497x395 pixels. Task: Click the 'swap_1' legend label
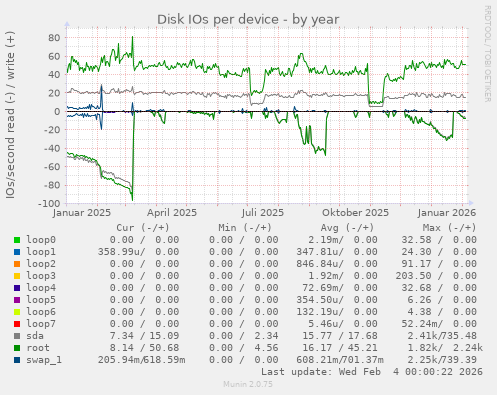[x=44, y=360]
